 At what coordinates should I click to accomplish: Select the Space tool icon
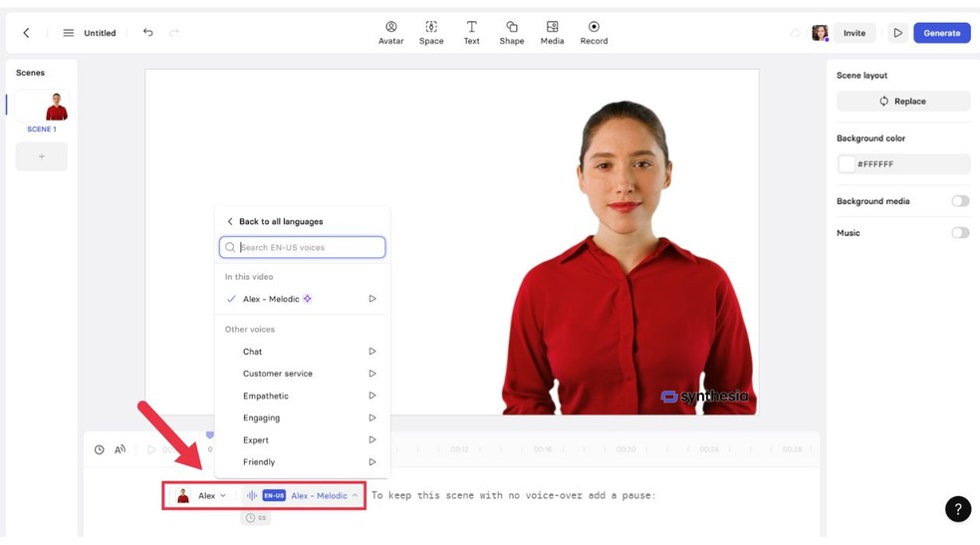pyautogui.click(x=431, y=32)
